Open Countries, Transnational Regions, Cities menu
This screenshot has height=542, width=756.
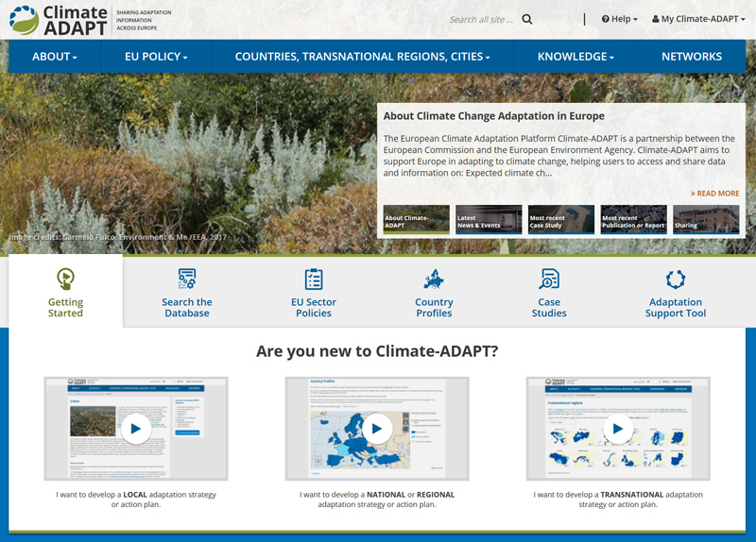point(362,57)
